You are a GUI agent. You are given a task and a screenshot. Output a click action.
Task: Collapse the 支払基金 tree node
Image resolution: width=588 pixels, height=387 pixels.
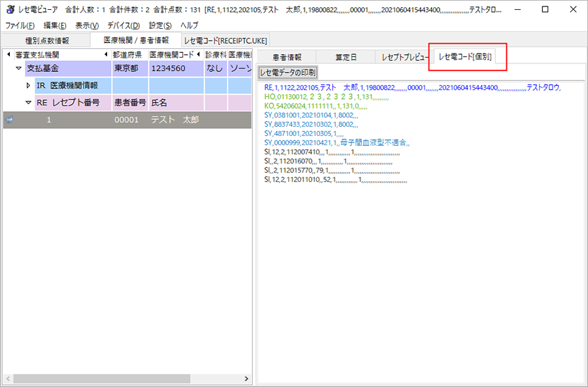click(18, 69)
